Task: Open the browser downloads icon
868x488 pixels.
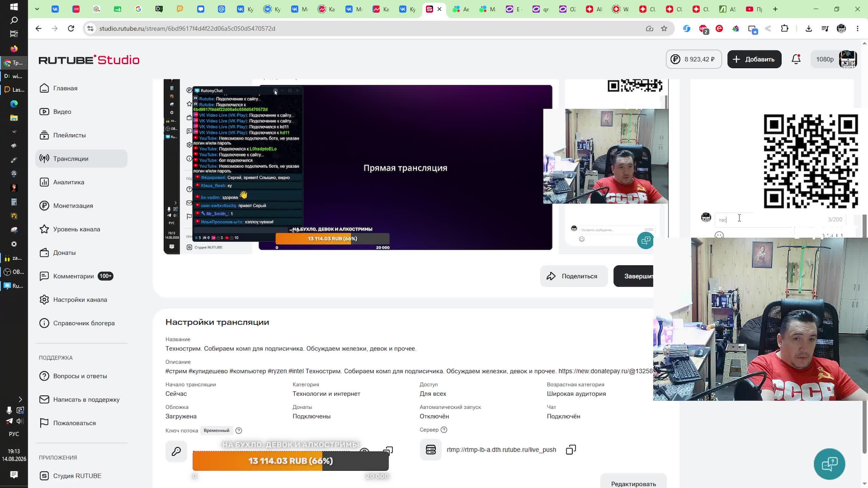Action: [x=809, y=28]
